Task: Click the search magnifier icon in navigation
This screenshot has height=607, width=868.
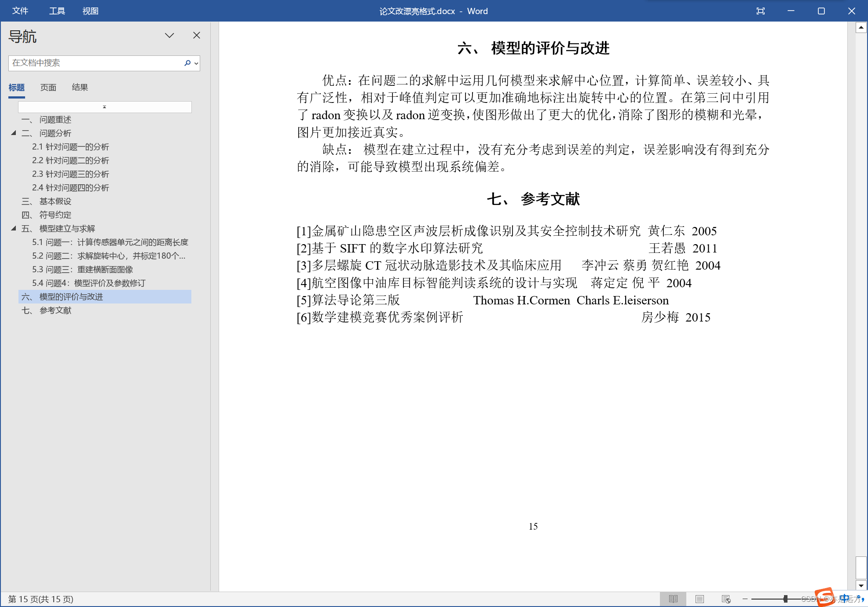Action: point(187,63)
